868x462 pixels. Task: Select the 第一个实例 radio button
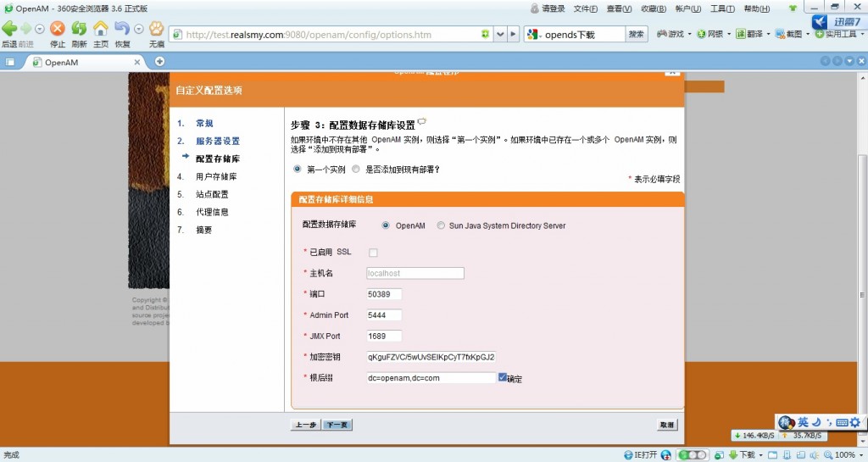pos(298,170)
